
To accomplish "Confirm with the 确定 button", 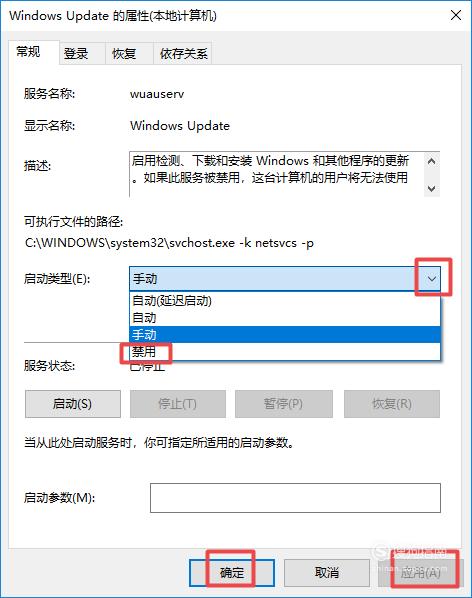I will [232, 572].
